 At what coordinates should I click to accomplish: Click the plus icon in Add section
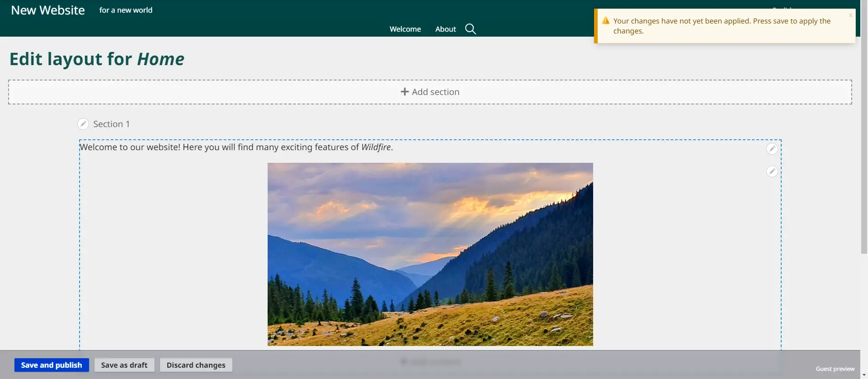405,92
